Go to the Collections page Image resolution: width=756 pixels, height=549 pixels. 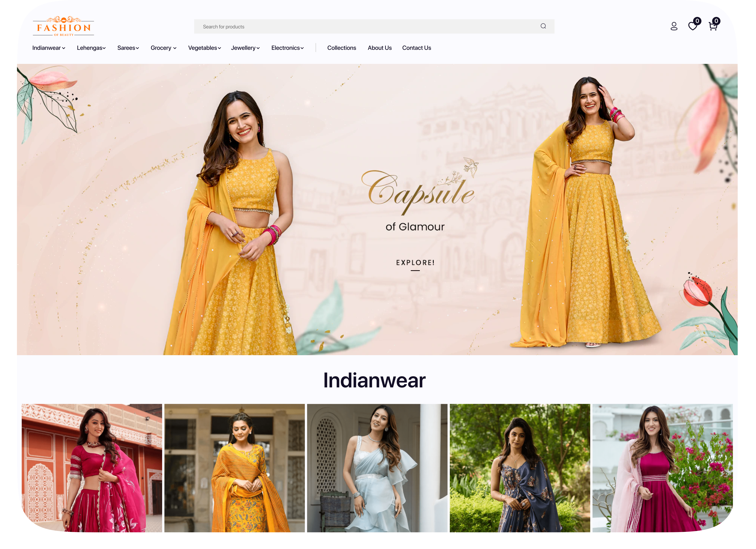pos(341,48)
